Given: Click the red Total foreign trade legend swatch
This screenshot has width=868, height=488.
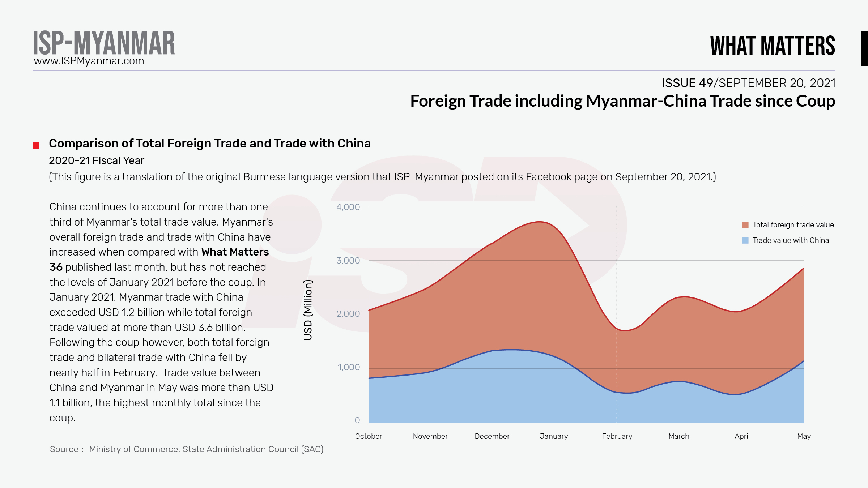Looking at the screenshot, I should 745,225.
